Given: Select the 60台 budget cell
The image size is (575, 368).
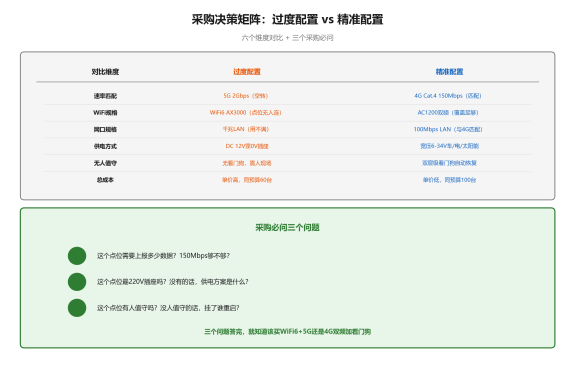Looking at the screenshot, I should 247,180.
